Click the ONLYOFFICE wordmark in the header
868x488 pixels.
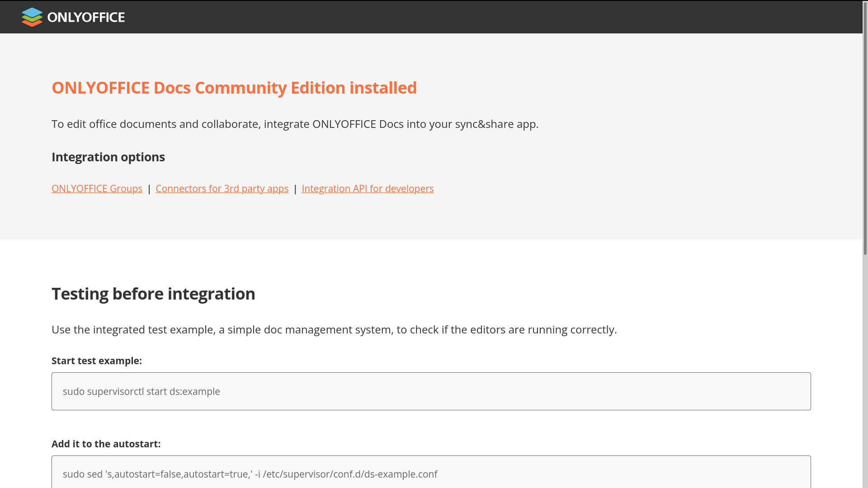click(86, 17)
